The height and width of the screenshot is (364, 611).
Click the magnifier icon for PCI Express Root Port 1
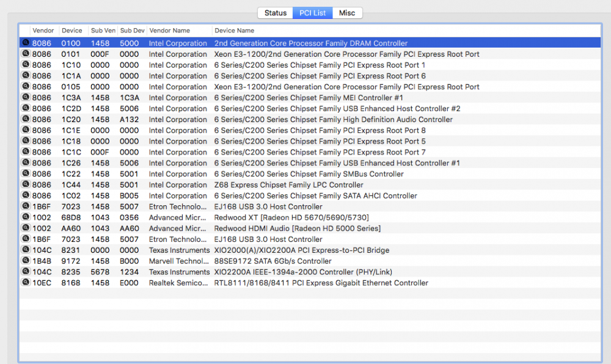26,64
